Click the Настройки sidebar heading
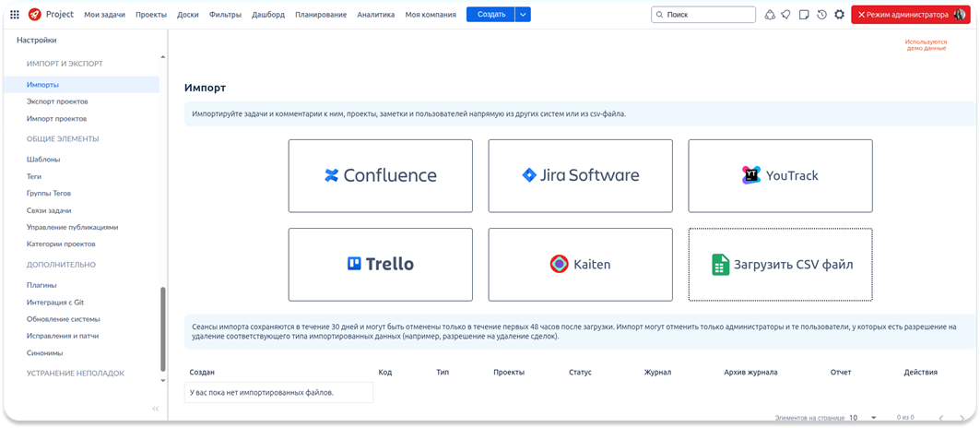The height and width of the screenshot is (428, 980). pos(37,40)
